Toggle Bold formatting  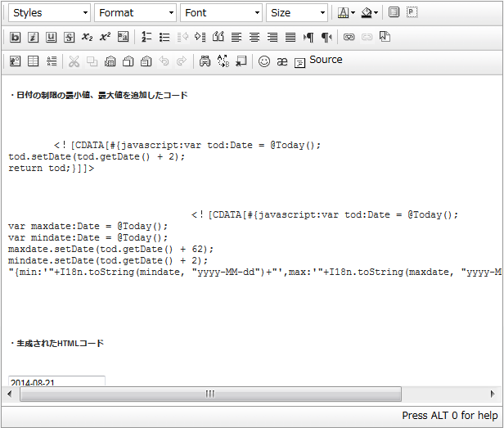(x=15, y=38)
